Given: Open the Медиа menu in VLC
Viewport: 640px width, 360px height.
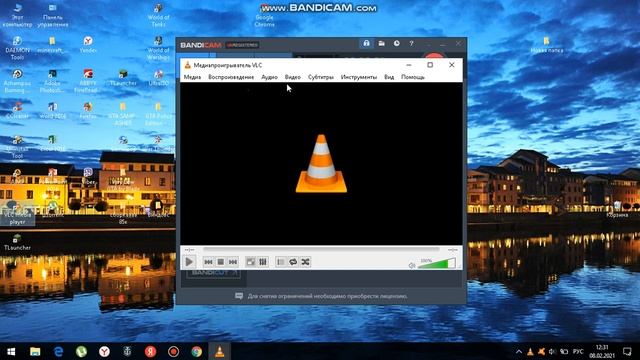Looking at the screenshot, I should (x=192, y=77).
